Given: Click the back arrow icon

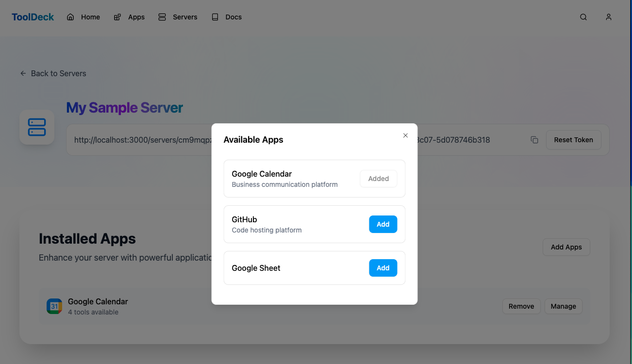Looking at the screenshot, I should click(23, 73).
